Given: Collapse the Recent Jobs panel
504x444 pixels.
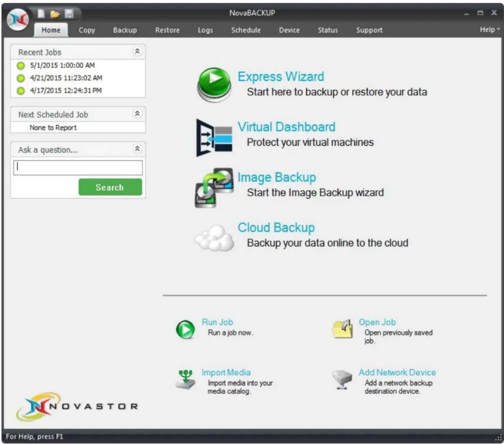Looking at the screenshot, I should pos(137,51).
